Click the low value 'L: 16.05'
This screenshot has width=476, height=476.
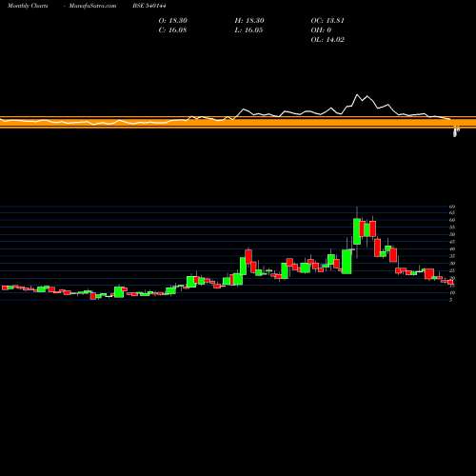[248, 30]
